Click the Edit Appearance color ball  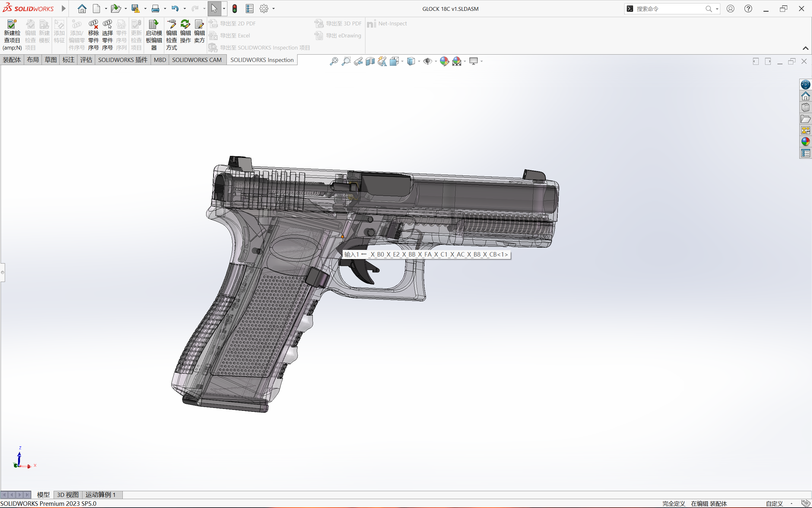click(444, 61)
